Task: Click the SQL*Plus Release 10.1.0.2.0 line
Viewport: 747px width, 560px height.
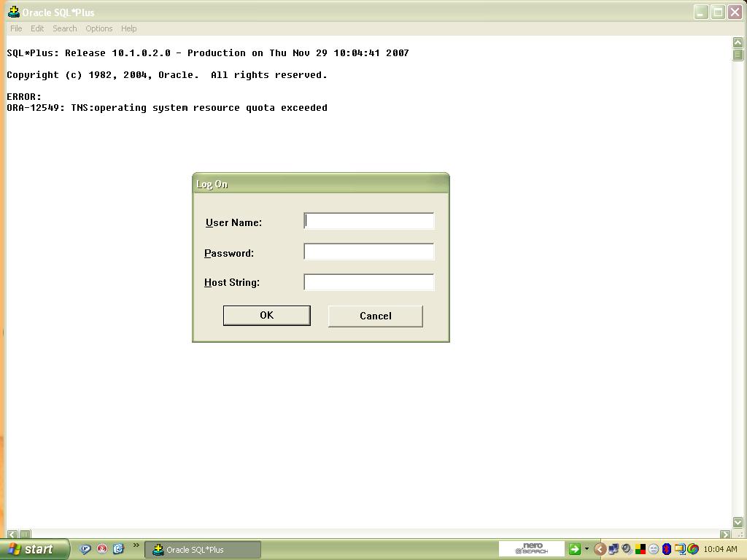Action: 208,52
